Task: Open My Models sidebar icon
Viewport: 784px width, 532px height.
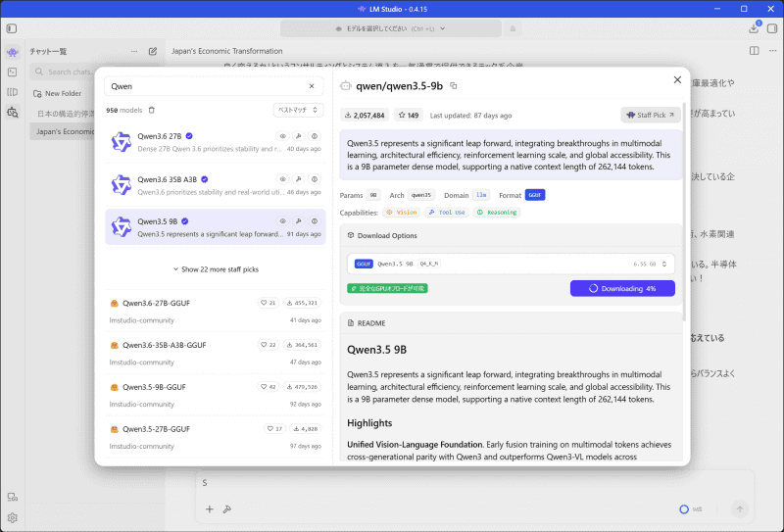Action: pyautogui.click(x=13, y=92)
